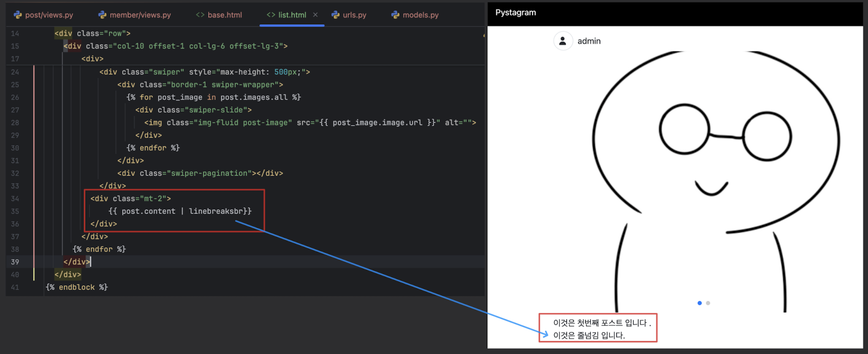868x354 pixels.
Task: Click 'post_image.image.url' template variable
Action: pos(378,123)
